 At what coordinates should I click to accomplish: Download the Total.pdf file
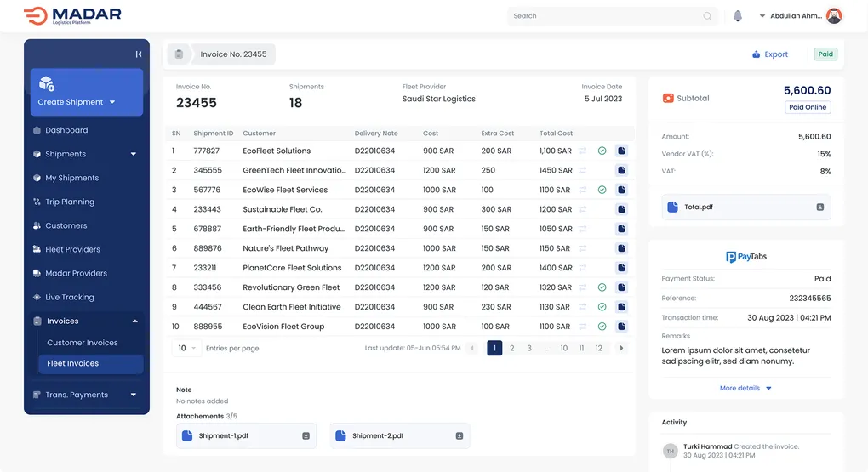(820, 208)
